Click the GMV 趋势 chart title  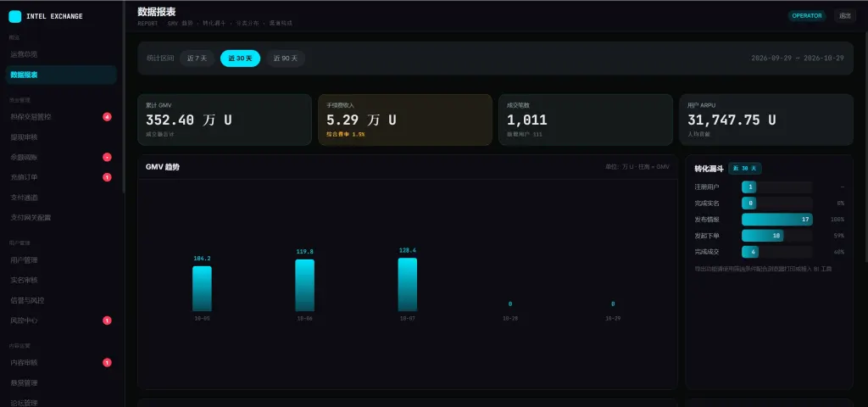[163, 167]
